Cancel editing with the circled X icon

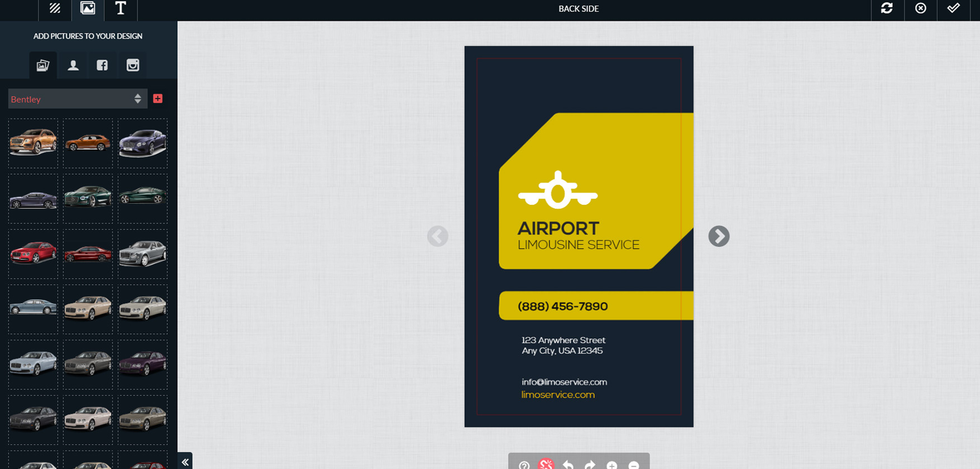click(x=921, y=8)
